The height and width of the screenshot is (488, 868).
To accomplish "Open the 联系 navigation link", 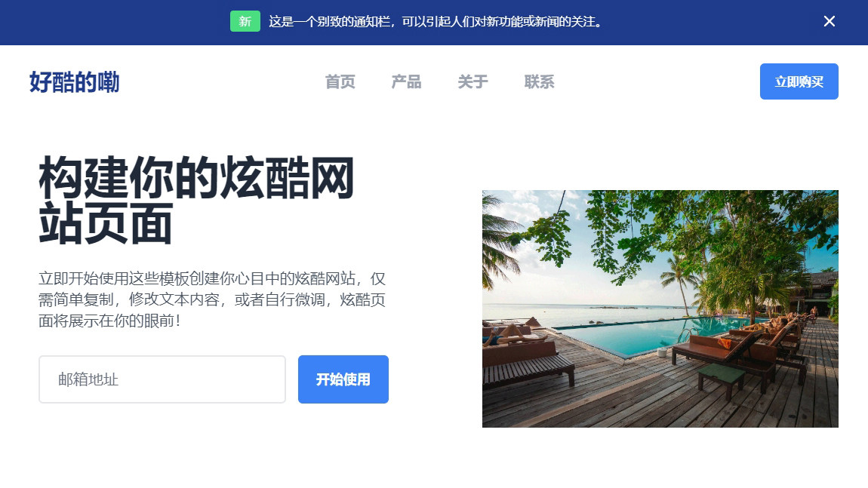I will pos(539,82).
